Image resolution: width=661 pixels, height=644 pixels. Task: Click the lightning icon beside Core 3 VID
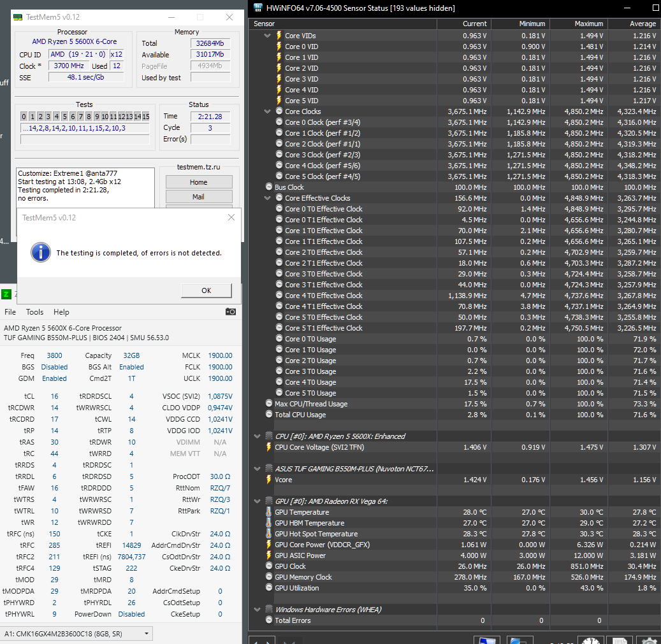[279, 79]
